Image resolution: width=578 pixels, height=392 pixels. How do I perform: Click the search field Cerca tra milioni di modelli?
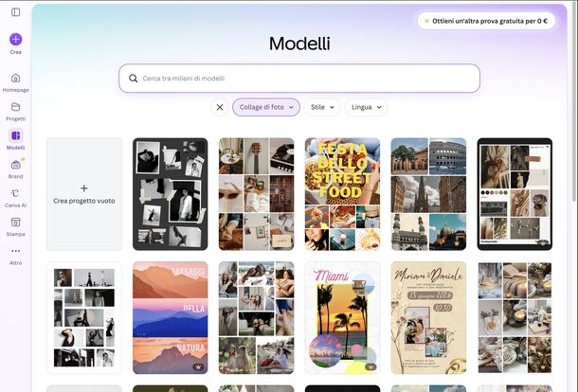299,79
